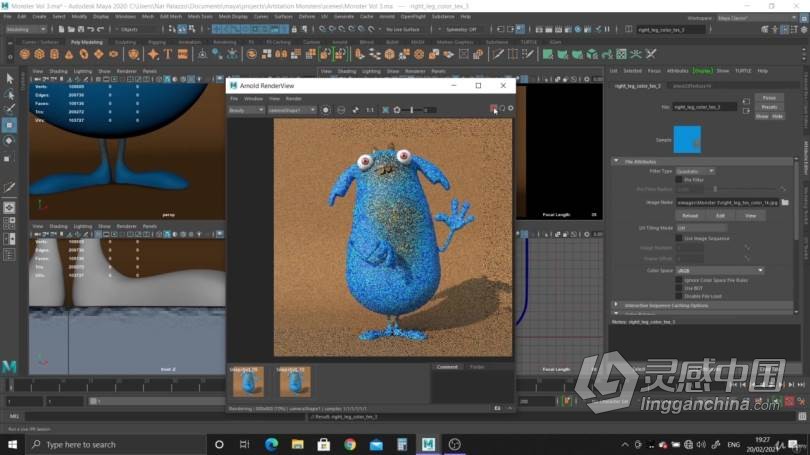The width and height of the screenshot is (810, 455).
Task: Click Open Scene icon in status line
Action: pos(71,29)
